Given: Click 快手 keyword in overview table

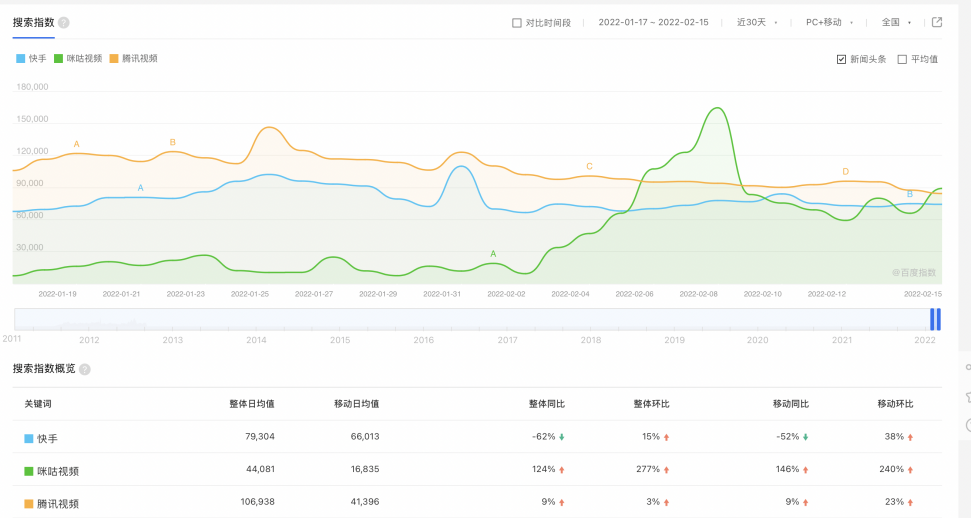Looking at the screenshot, I should point(47,438).
